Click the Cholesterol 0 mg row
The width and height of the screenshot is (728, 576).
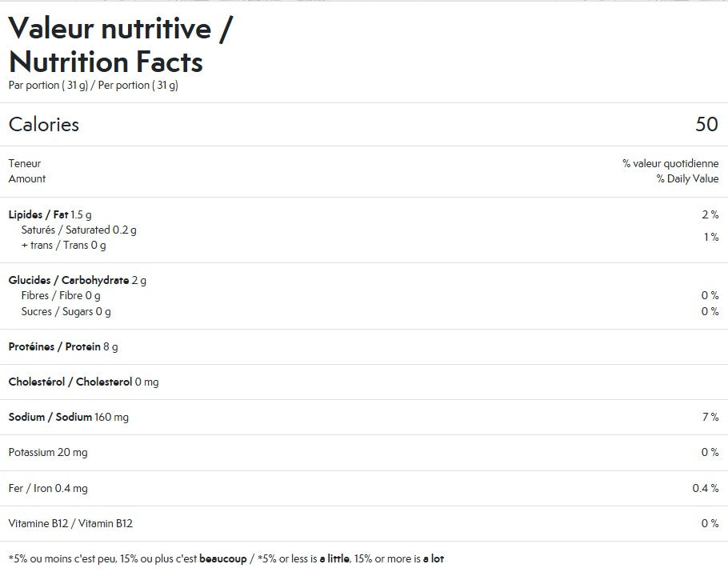[x=83, y=382]
